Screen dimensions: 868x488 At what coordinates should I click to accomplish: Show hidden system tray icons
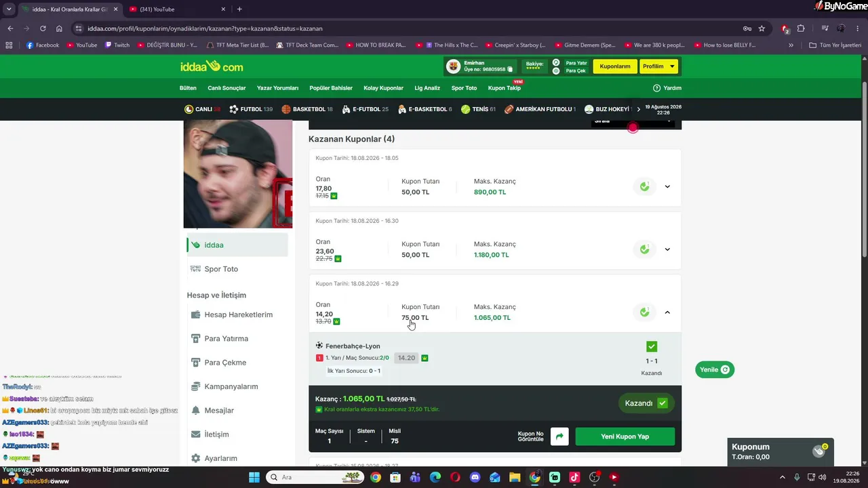782,477
